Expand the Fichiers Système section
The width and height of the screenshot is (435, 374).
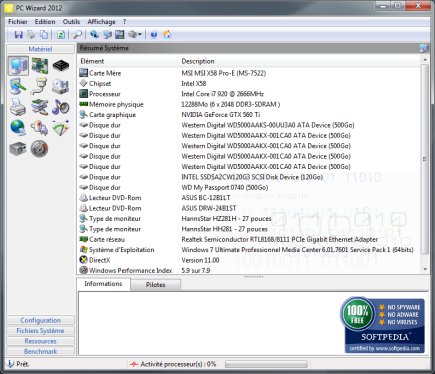click(x=40, y=331)
